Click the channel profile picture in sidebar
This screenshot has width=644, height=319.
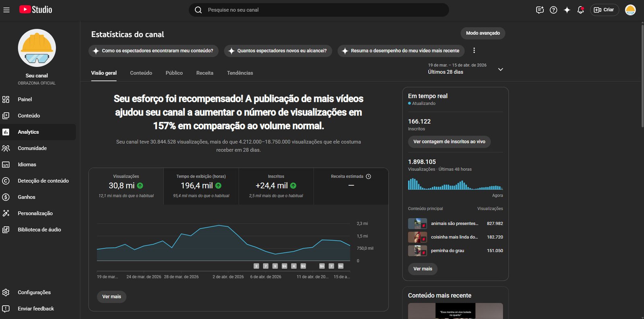tap(37, 48)
